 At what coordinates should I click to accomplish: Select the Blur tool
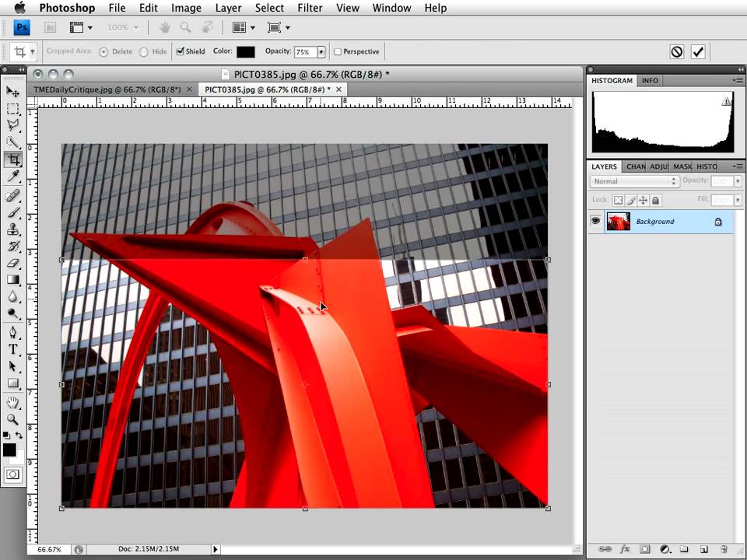point(13,296)
